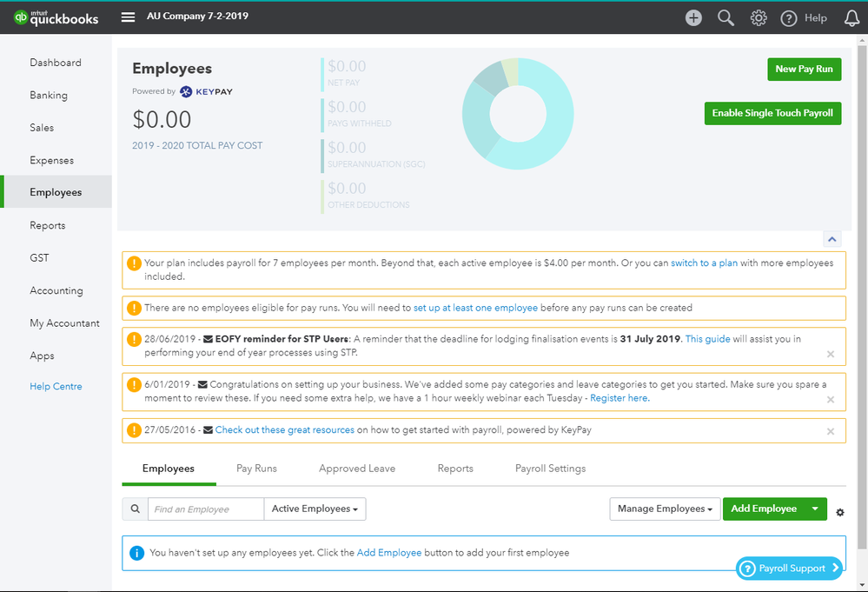Click warning icon on plan notice
The image size is (868, 592).
134,263
